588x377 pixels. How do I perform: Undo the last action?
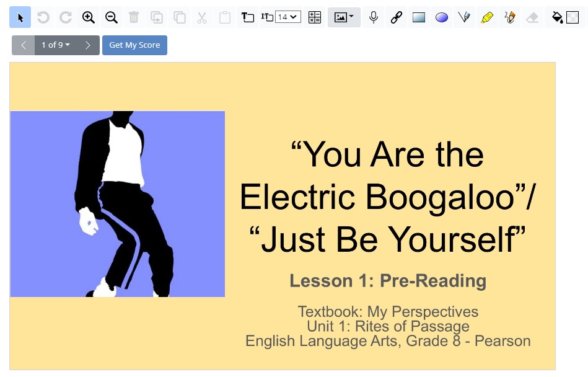43,17
